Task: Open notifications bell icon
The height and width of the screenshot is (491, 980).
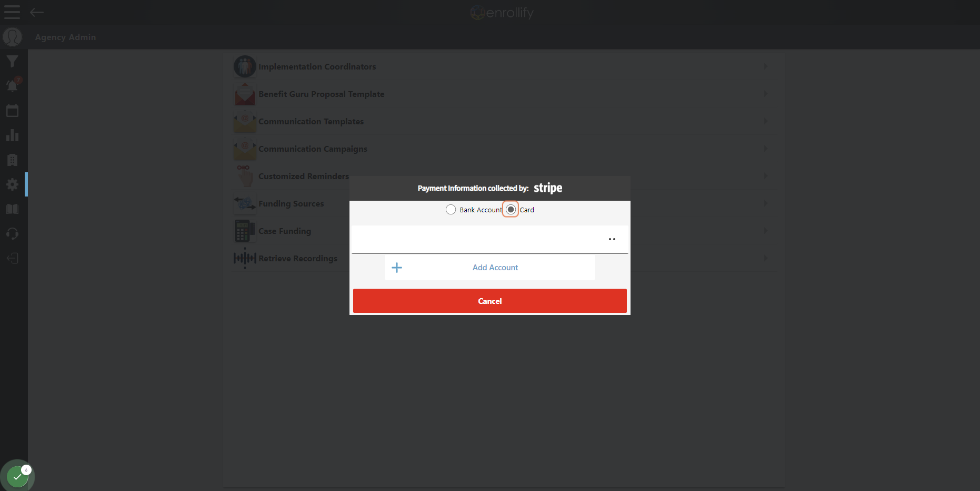Action: (x=12, y=85)
